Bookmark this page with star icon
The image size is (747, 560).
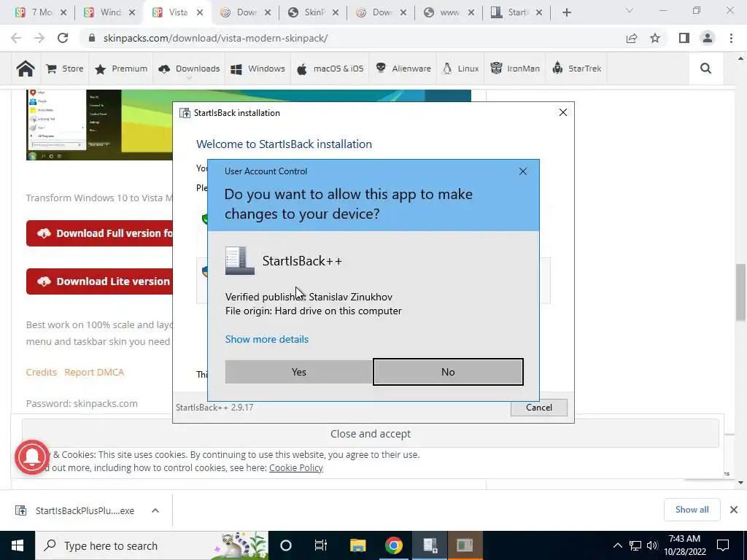click(655, 38)
